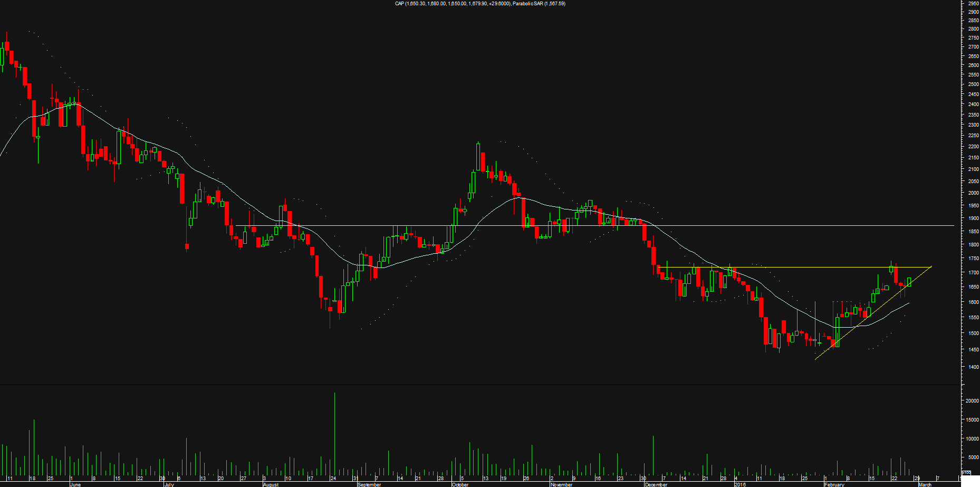This screenshot has height=487, width=980.
Task: Click the 2950 price axis label
Action: [x=973, y=3]
